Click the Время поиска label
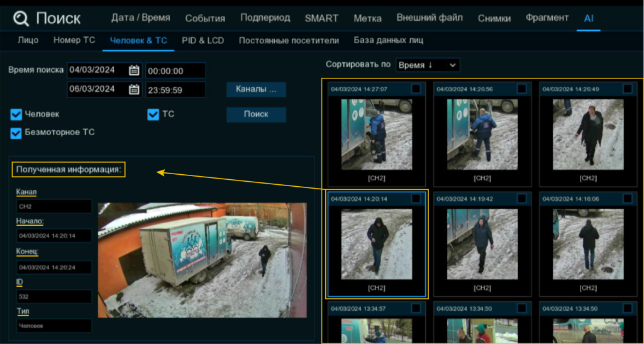This screenshot has height=344, width=644. [x=36, y=70]
